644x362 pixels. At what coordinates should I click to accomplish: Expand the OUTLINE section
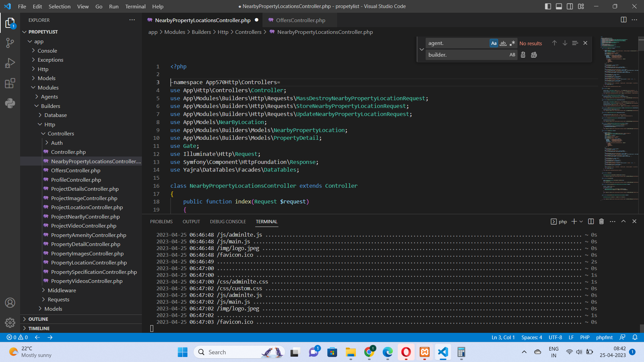[x=38, y=319]
